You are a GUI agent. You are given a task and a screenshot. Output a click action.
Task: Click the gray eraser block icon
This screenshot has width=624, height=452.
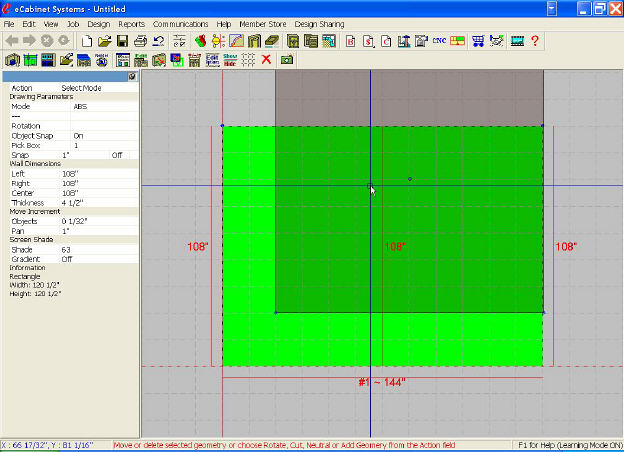tap(272, 41)
